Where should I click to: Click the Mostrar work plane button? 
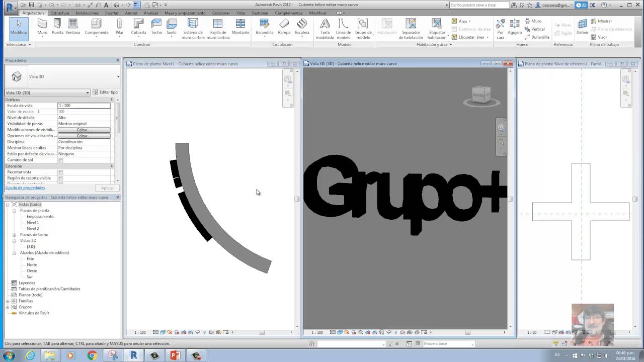[x=602, y=21]
